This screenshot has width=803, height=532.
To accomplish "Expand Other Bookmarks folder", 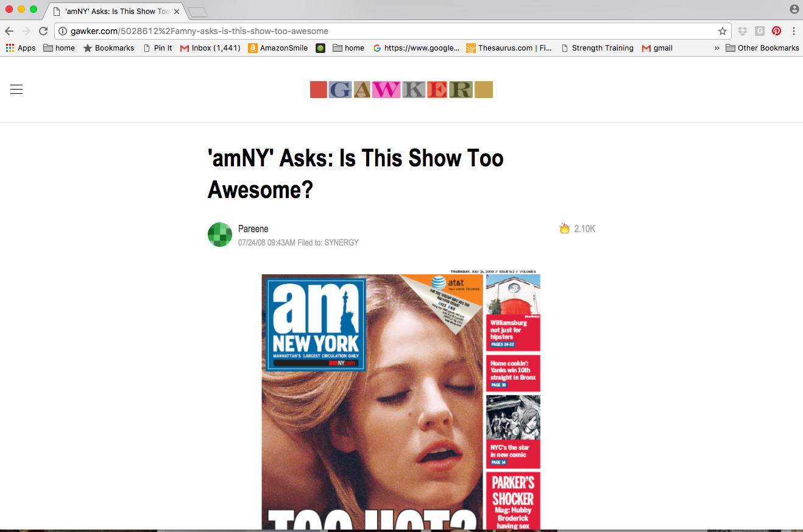I will (762, 48).
